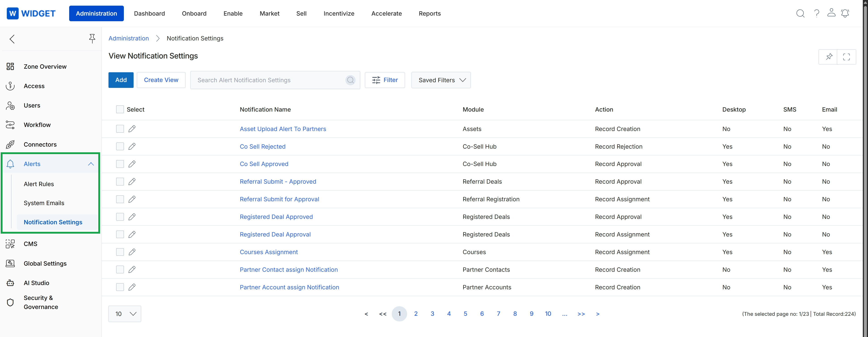Check the Co Sell Approved row
The image size is (868, 337).
click(120, 164)
